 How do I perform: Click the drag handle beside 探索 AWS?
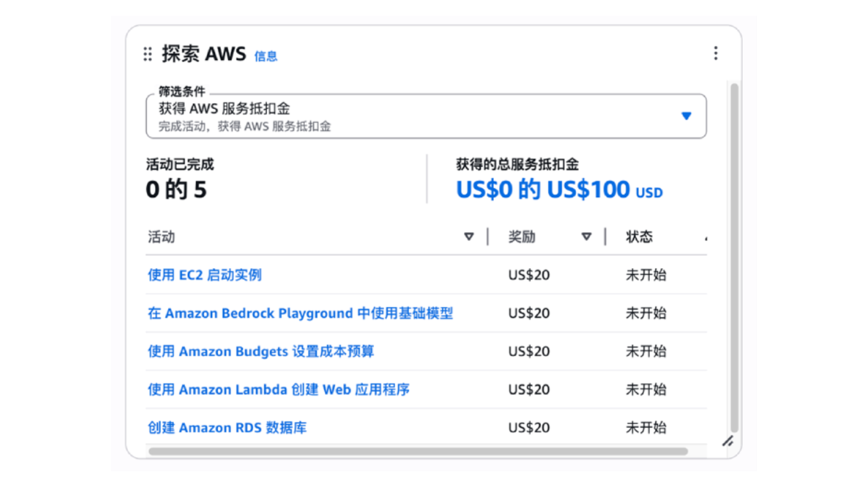click(x=147, y=54)
